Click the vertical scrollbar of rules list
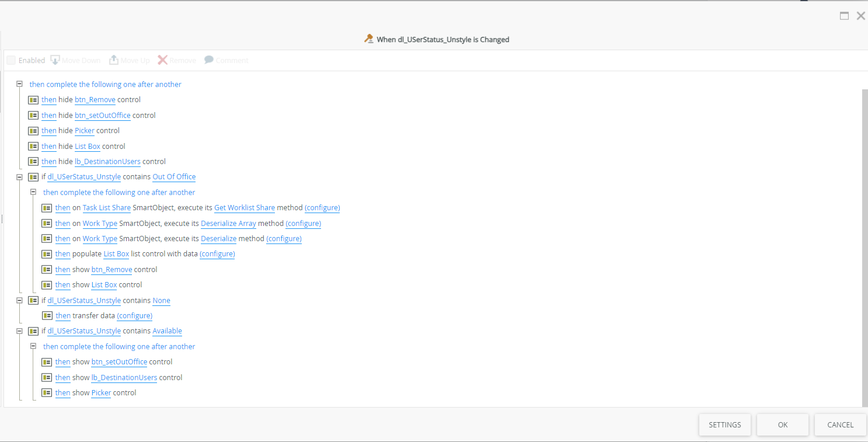The image size is (868, 442). pos(864,245)
